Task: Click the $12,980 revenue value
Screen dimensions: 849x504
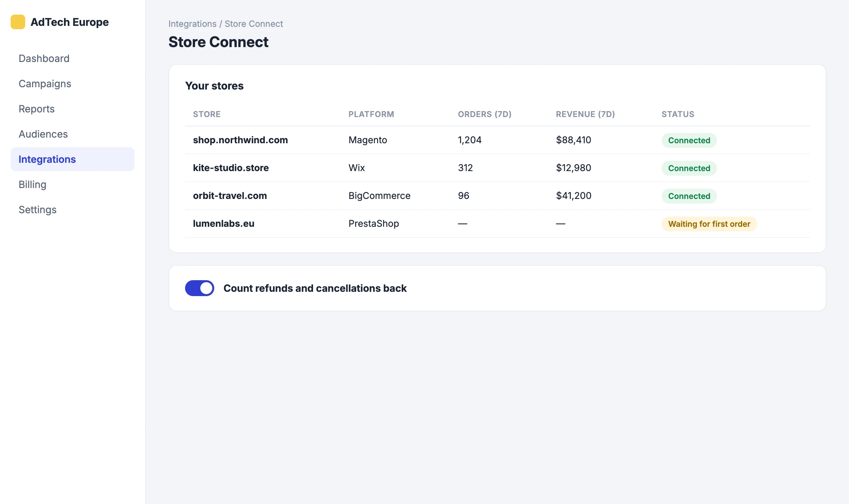Action: (573, 168)
